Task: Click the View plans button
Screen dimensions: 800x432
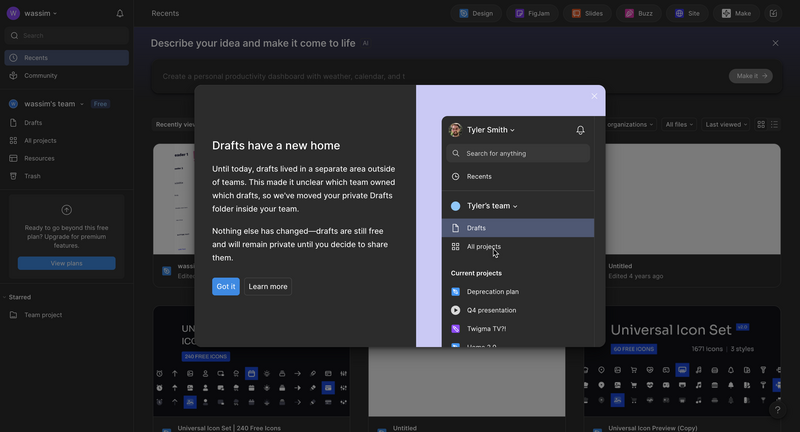Action: (x=66, y=263)
